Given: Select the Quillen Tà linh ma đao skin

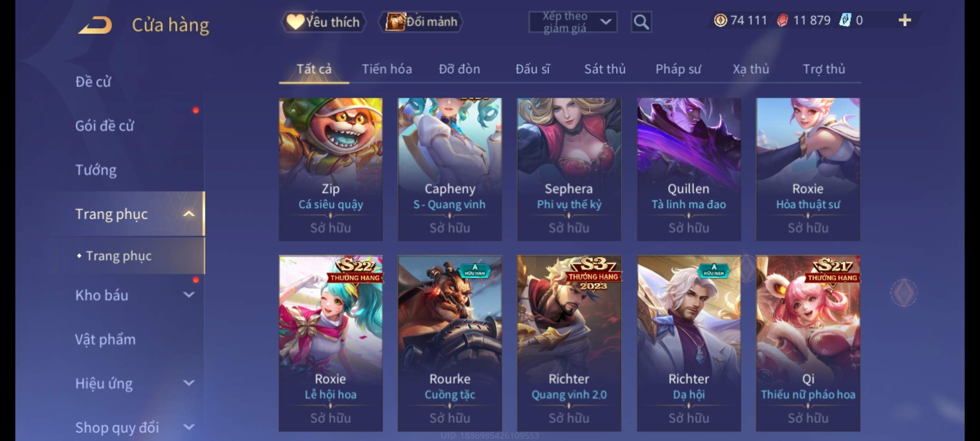Looking at the screenshot, I should click(x=689, y=169).
